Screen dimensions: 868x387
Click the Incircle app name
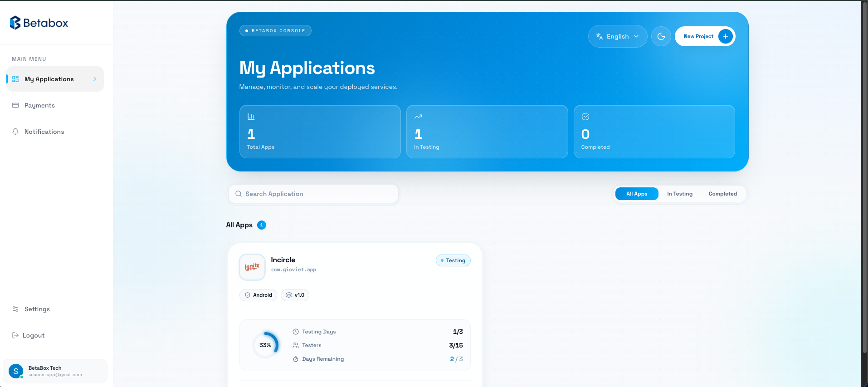283,260
